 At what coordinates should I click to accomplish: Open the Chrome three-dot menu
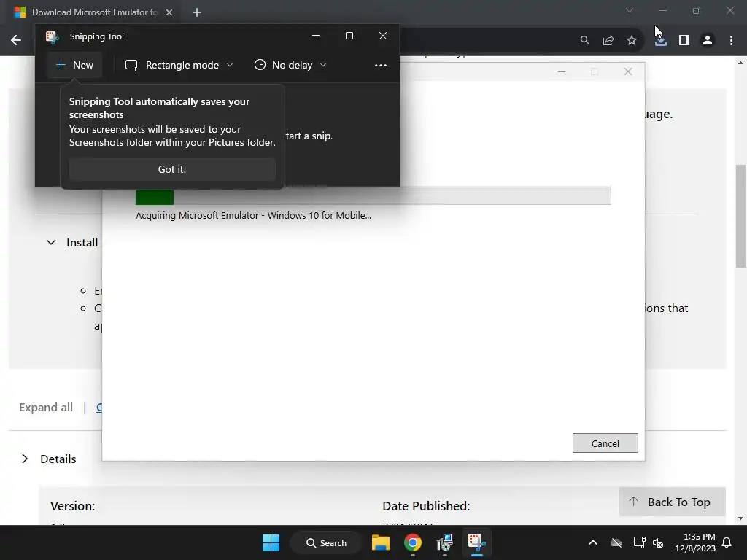[731, 41]
